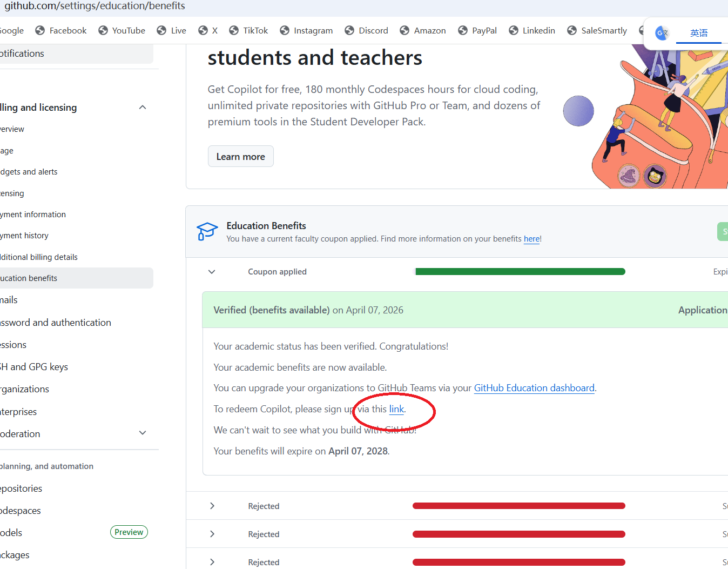Open the GitHub Education dashboard link
The image size is (728, 569).
coord(534,388)
